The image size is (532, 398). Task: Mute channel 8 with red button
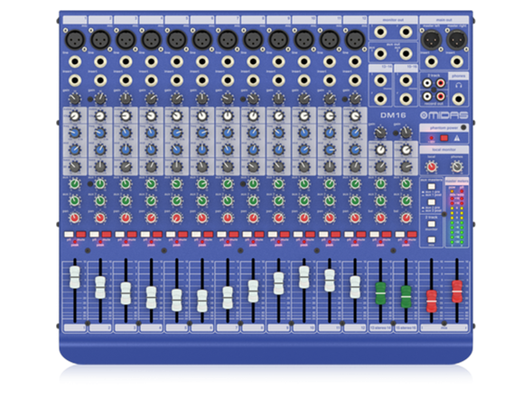259,235
